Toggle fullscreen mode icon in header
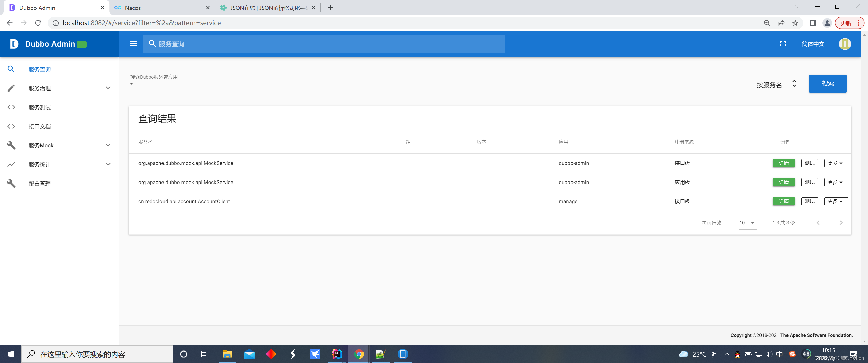Image resolution: width=868 pixels, height=363 pixels. click(x=783, y=44)
